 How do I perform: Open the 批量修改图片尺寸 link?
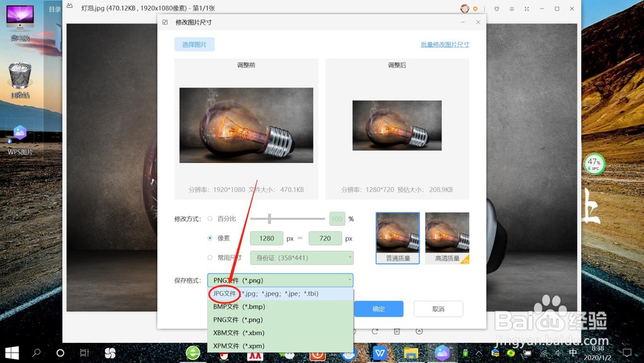(x=445, y=44)
